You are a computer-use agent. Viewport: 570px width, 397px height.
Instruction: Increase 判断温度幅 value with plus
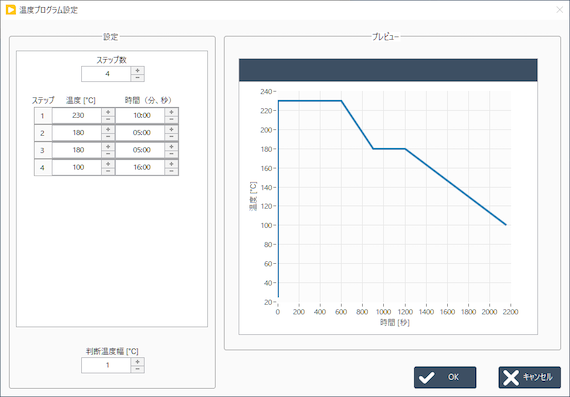[137, 362]
